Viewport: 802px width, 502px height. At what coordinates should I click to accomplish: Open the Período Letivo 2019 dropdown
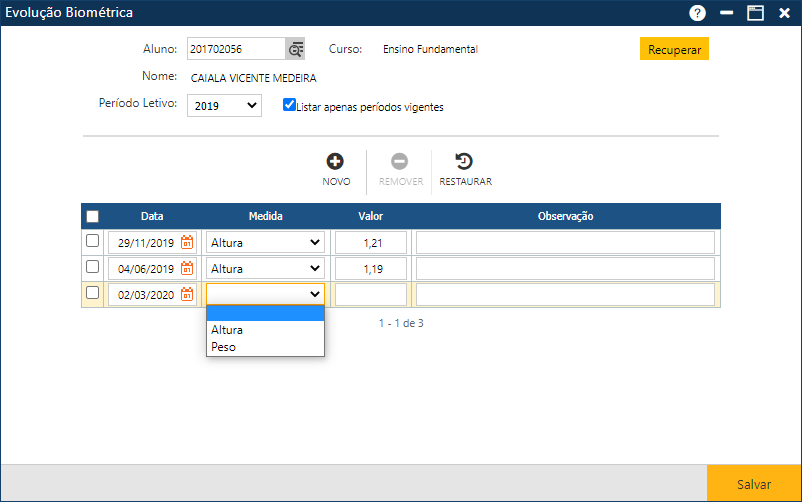(224, 105)
